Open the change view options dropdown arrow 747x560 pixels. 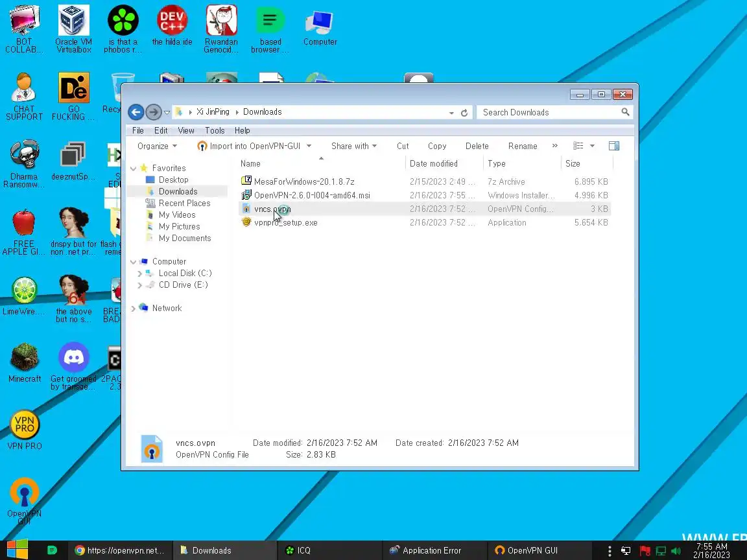592,146
